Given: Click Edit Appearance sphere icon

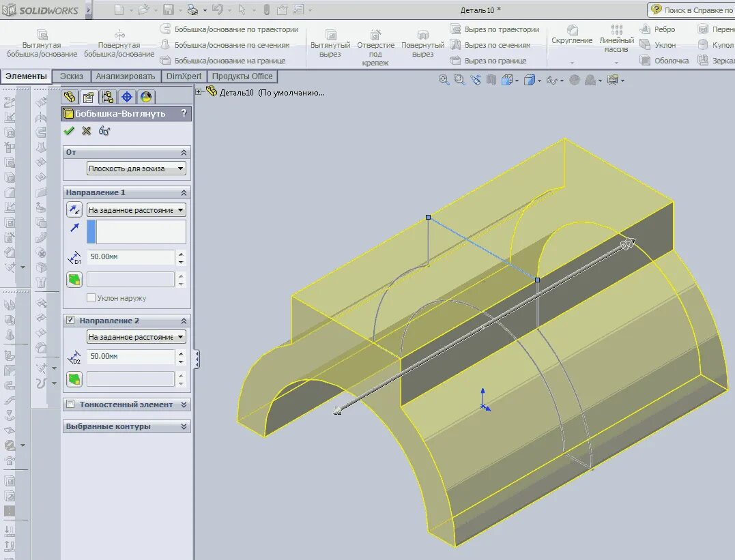Looking at the screenshot, I should coord(575,80).
